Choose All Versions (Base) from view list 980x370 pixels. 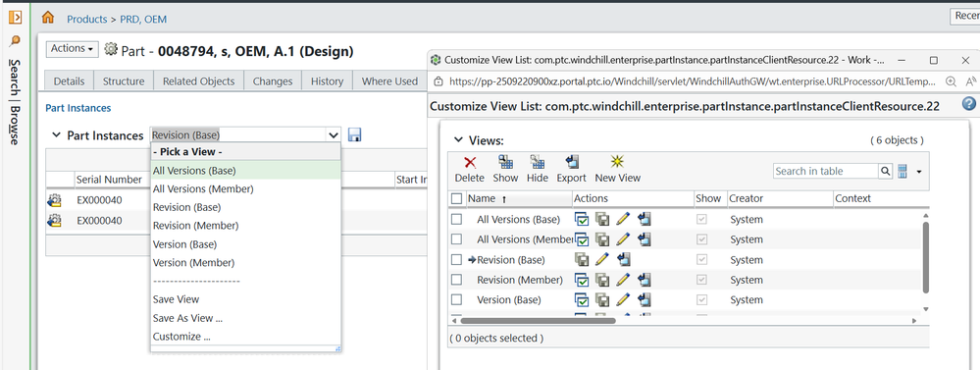coord(245,170)
